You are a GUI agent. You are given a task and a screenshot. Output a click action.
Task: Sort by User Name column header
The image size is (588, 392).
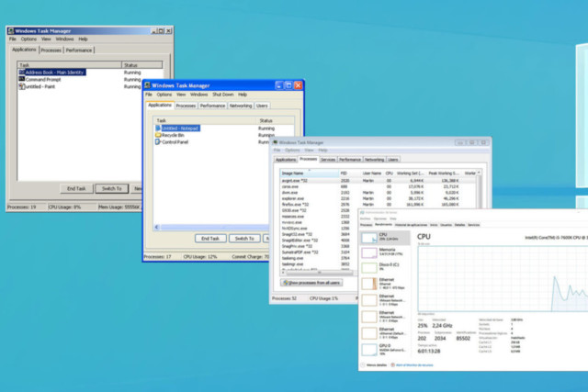tap(371, 174)
